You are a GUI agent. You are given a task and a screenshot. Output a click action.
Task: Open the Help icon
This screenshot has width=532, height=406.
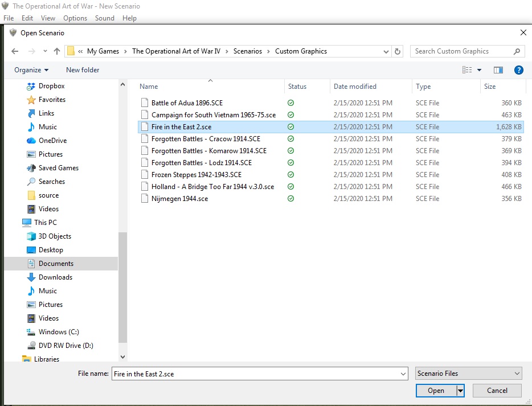click(x=518, y=70)
